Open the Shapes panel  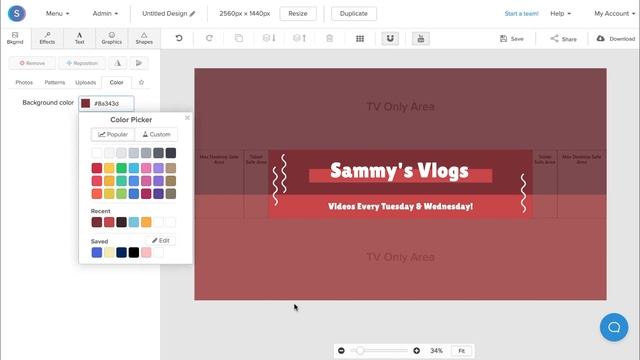144,38
